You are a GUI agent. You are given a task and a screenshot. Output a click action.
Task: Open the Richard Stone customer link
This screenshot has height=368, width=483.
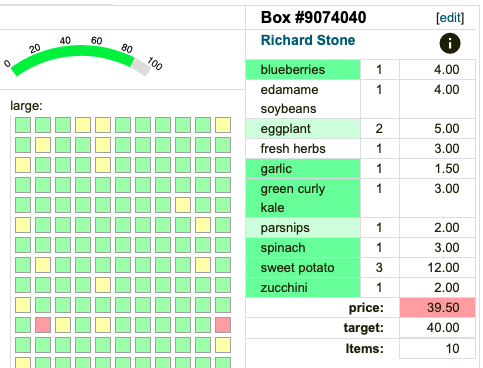click(308, 40)
